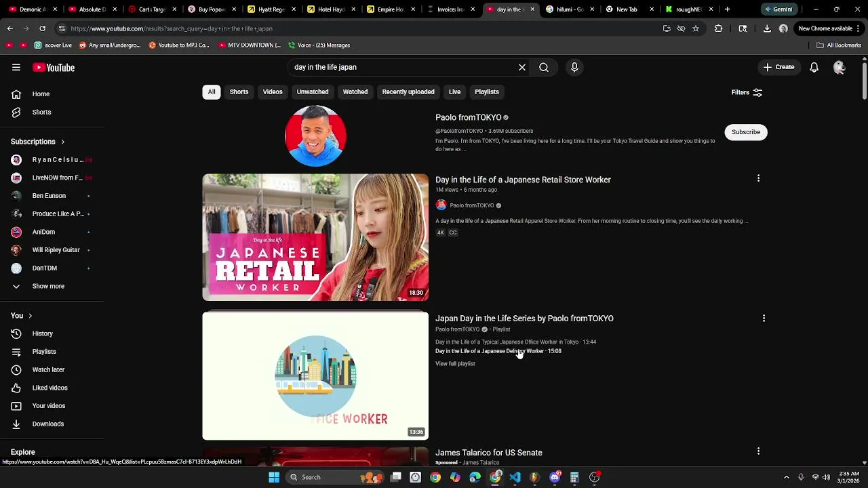Go to YouTube home via logo
868x488 pixels.
tap(54, 68)
